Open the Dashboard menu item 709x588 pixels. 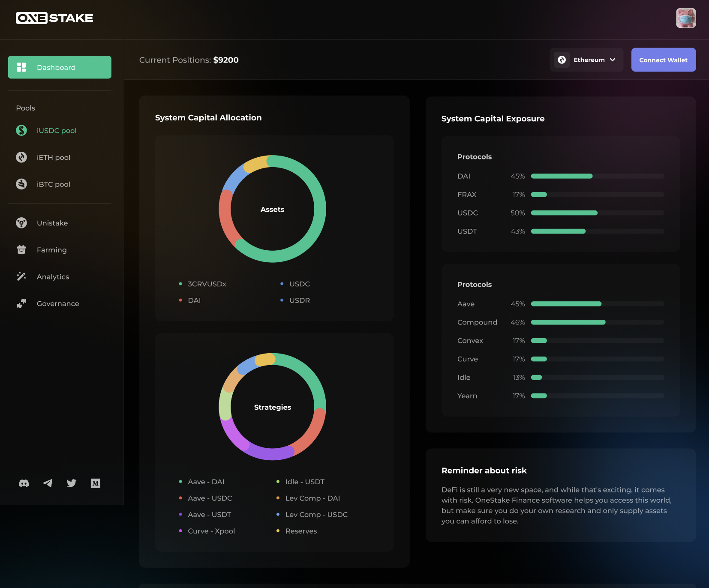(x=60, y=67)
